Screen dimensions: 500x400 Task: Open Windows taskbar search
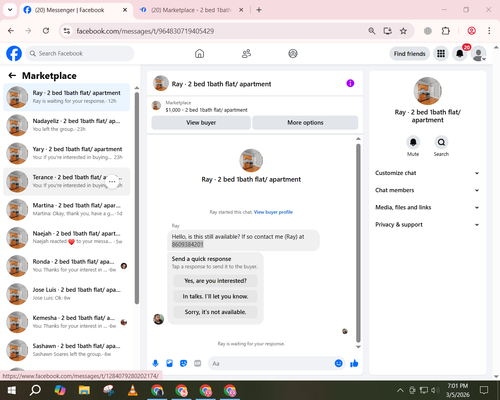(35, 390)
